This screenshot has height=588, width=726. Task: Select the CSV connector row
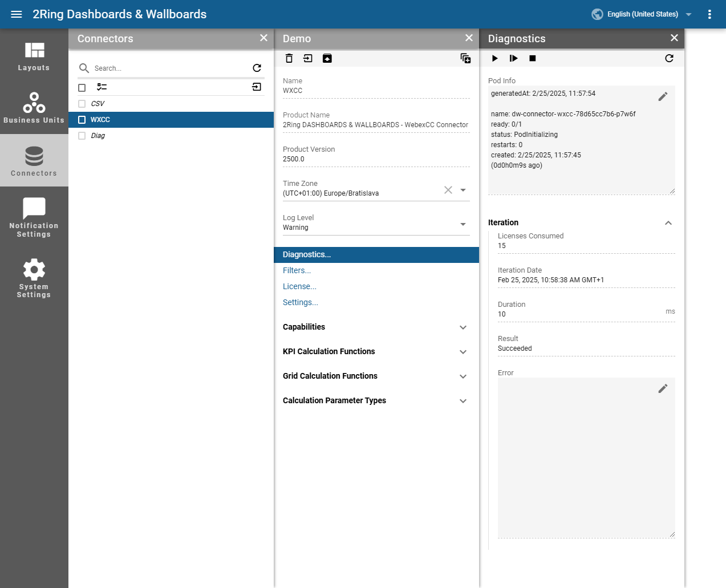pyautogui.click(x=171, y=104)
